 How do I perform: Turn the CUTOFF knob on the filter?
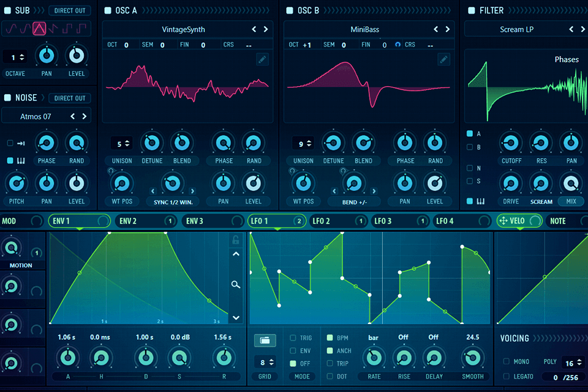(511, 143)
